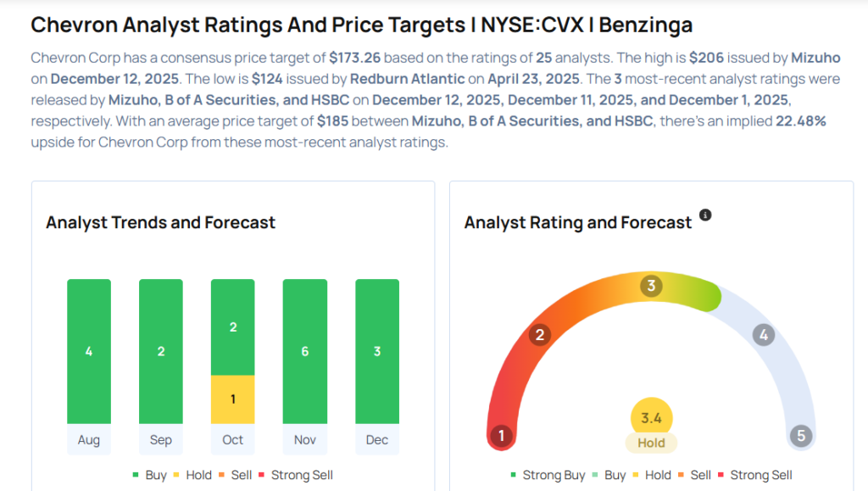Click the November green bar showing 6
Image resolution: width=868 pixels, height=491 pixels.
[305, 351]
